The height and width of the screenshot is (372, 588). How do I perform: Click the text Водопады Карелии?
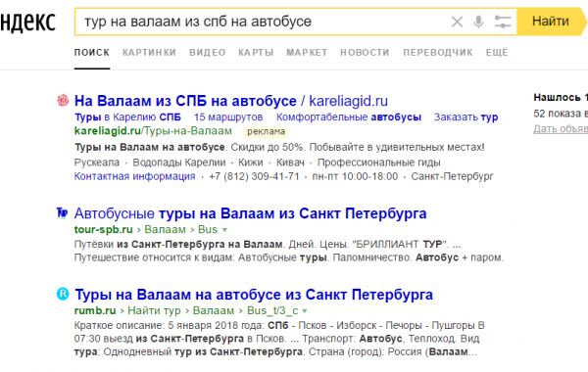179,163
